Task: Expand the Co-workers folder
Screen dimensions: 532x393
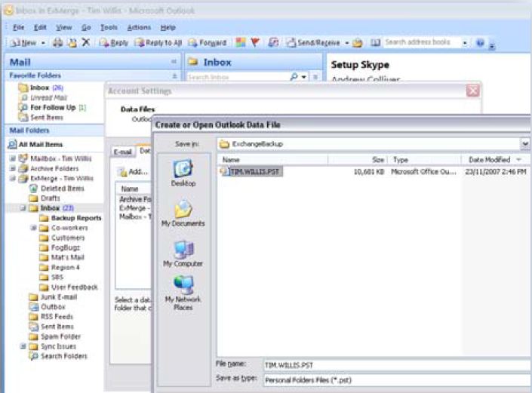Action: pyautogui.click(x=33, y=228)
